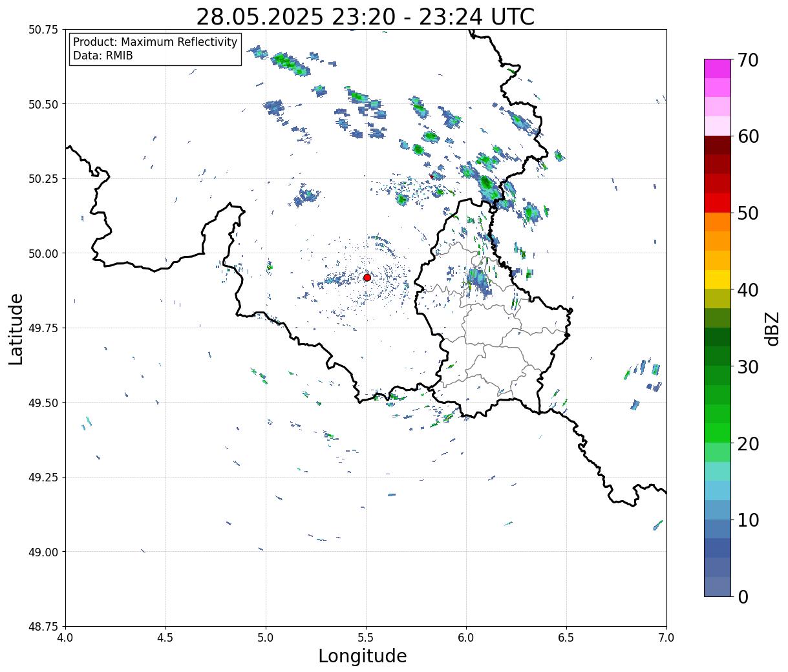Screen dimensions: 788x672
Task: Click colorbar tick value 10
Action: 747,520
